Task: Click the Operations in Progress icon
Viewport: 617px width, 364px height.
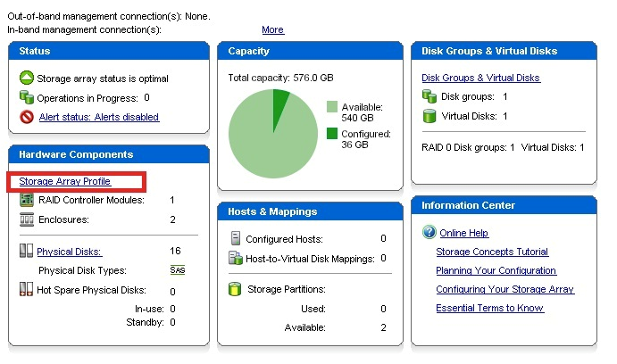Action: coord(27,98)
